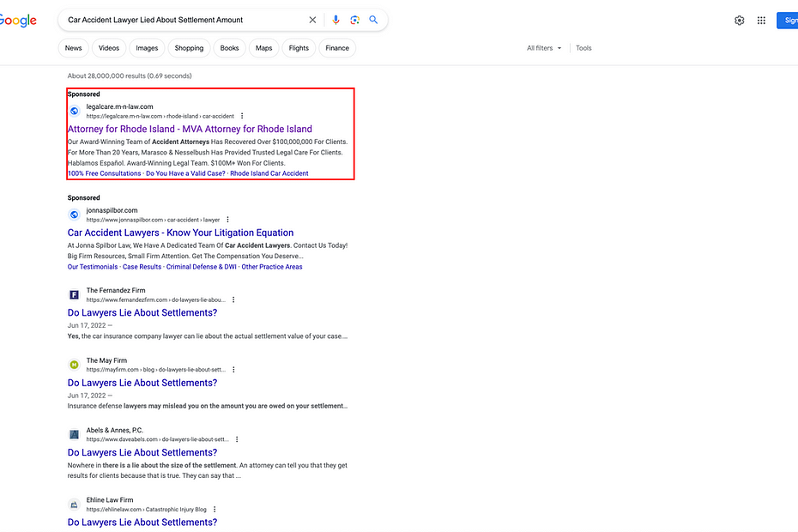Open three-dot menu beside Ehline Law Firm result

coord(215,509)
